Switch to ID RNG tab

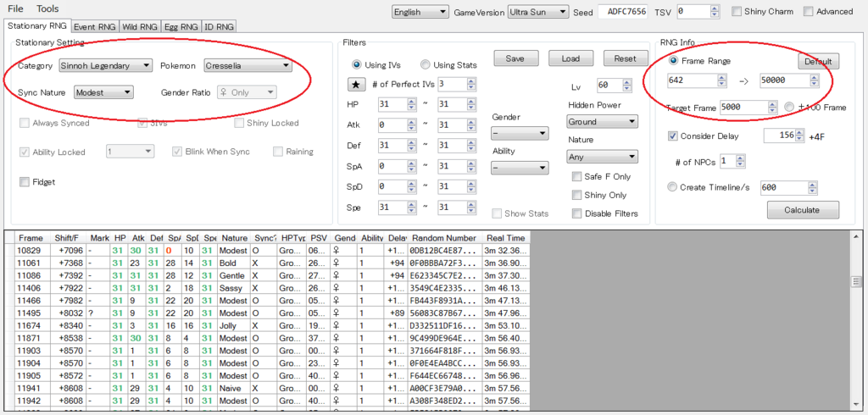click(x=219, y=26)
